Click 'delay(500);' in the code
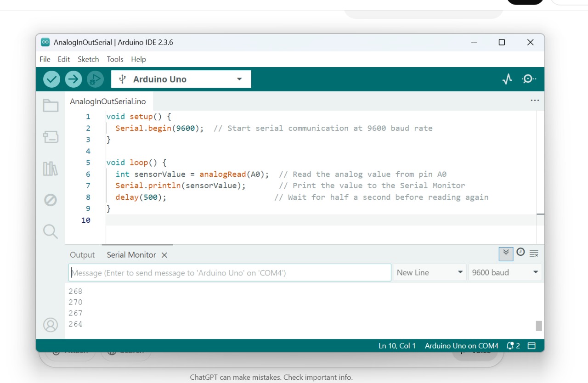The width and height of the screenshot is (588, 383). click(x=141, y=197)
